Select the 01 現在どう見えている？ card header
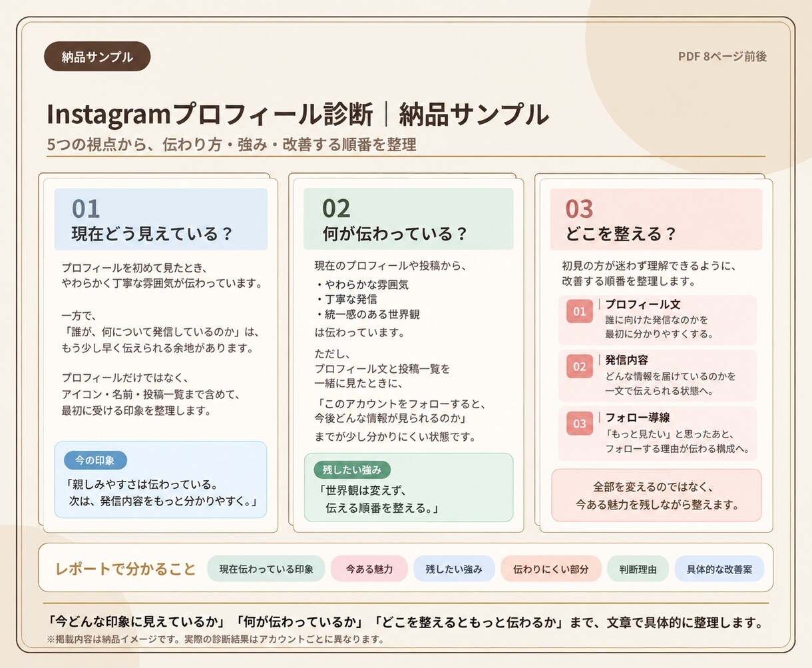812x668 pixels. point(160,219)
